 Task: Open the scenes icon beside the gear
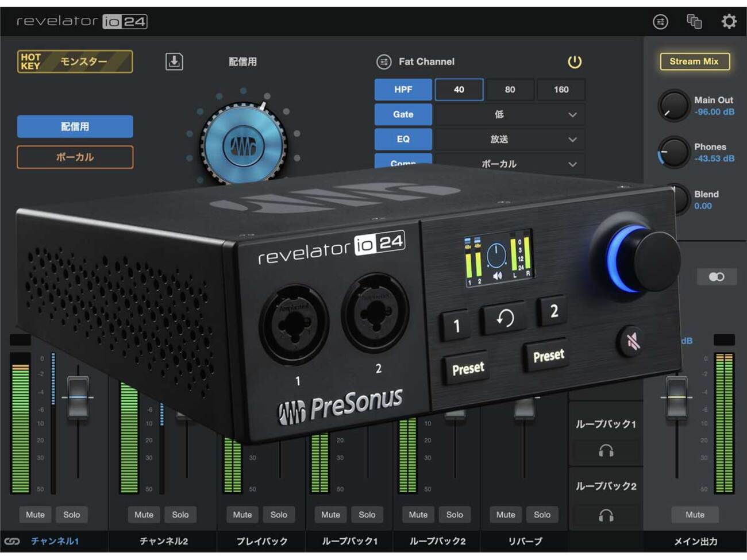click(x=694, y=22)
